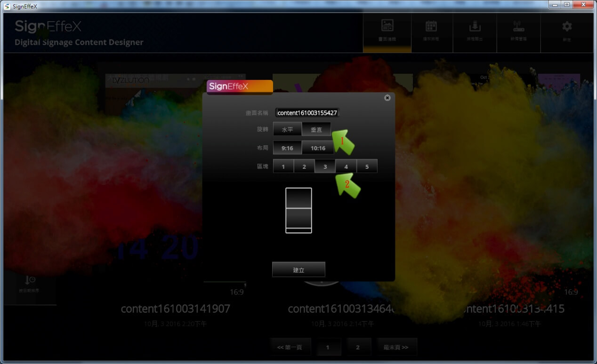Jump to last page with 最末頁 button
The width and height of the screenshot is (597, 364).
pyautogui.click(x=396, y=347)
